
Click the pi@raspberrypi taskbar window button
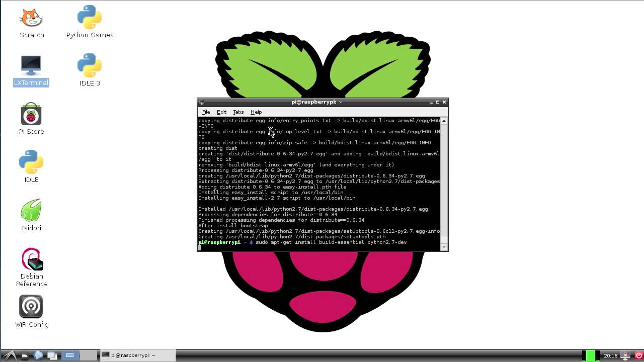tap(137, 355)
